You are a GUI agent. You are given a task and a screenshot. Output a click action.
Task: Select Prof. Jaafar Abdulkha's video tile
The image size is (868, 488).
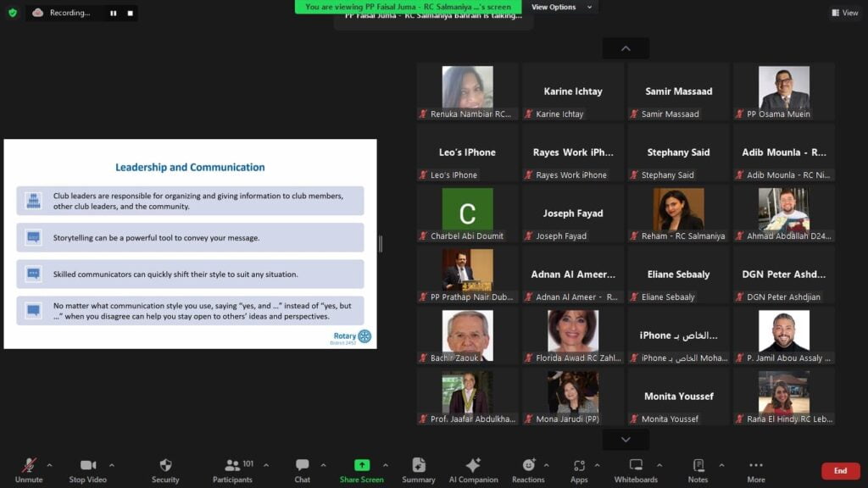[468, 396]
